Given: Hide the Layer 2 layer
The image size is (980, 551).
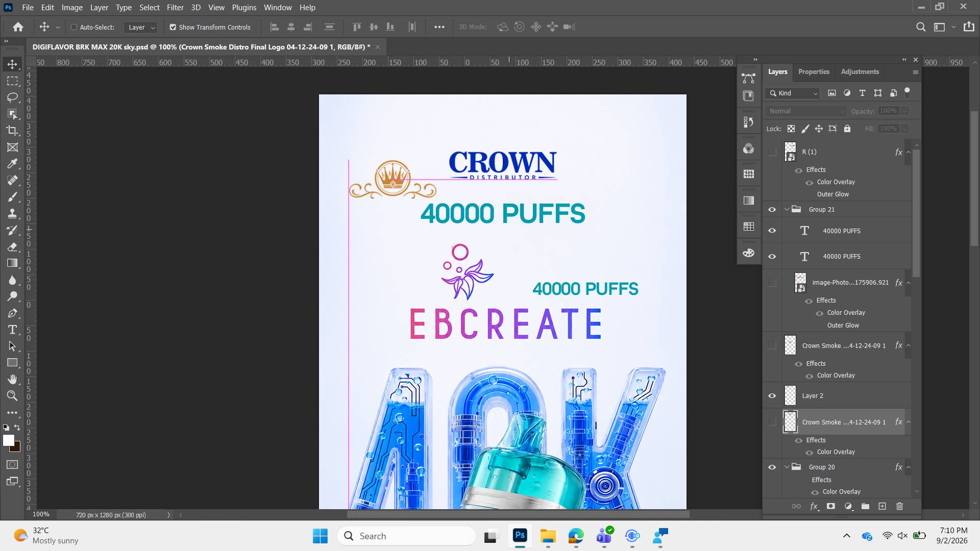Looking at the screenshot, I should point(772,395).
